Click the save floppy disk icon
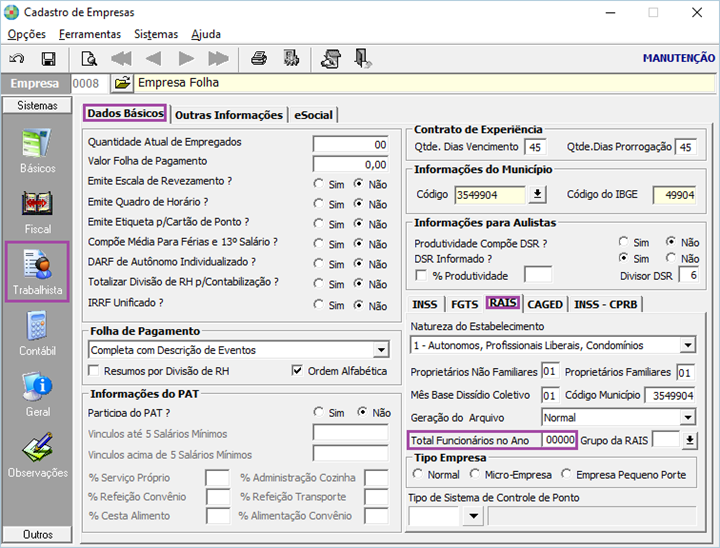The image size is (720, 548). pyautogui.click(x=48, y=59)
